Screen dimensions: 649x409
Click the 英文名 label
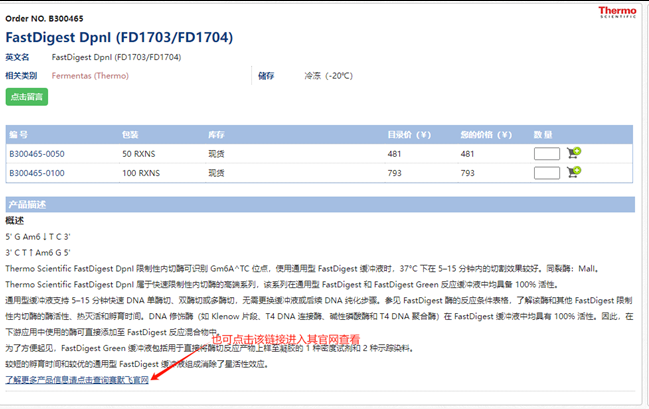pos(17,57)
